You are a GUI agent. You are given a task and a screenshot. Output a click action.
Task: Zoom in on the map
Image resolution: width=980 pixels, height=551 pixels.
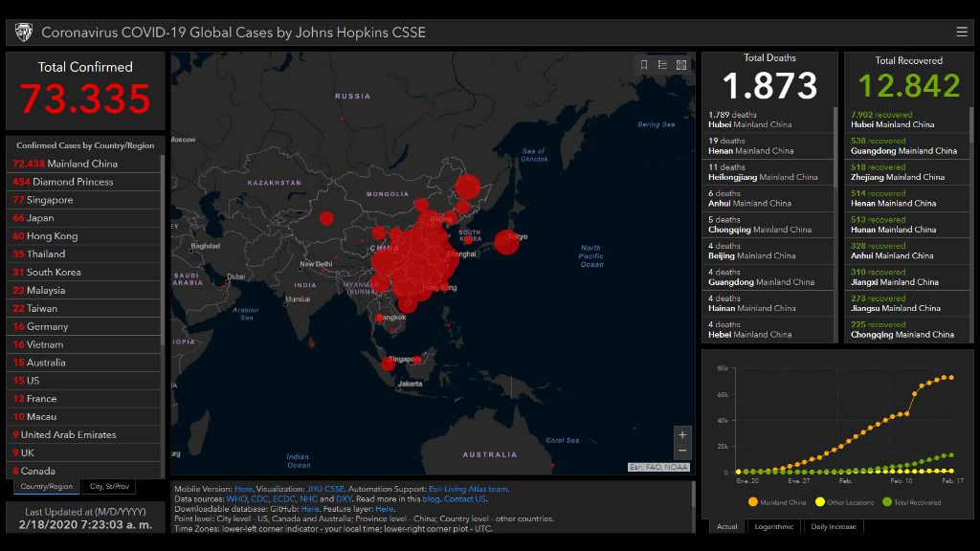[681, 434]
